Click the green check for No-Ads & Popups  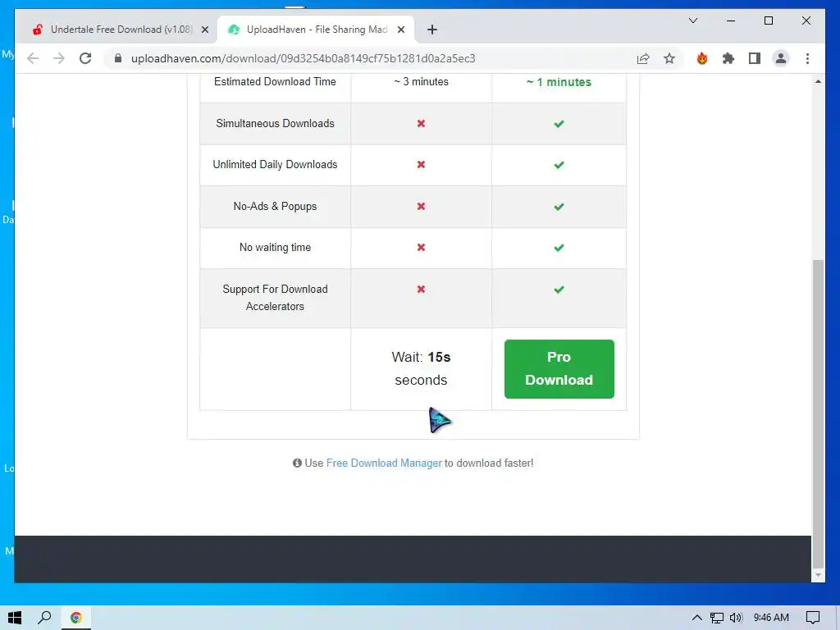coord(559,207)
